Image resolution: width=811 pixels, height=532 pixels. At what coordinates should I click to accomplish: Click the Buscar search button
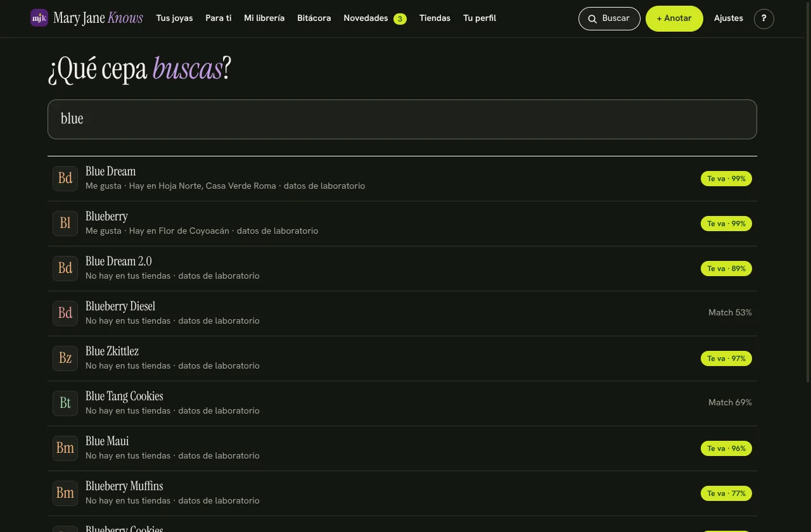tap(610, 18)
